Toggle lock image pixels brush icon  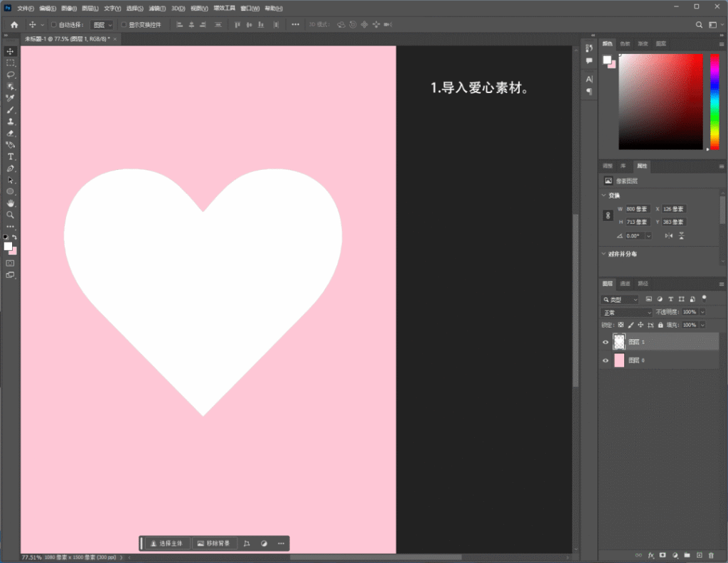point(631,325)
